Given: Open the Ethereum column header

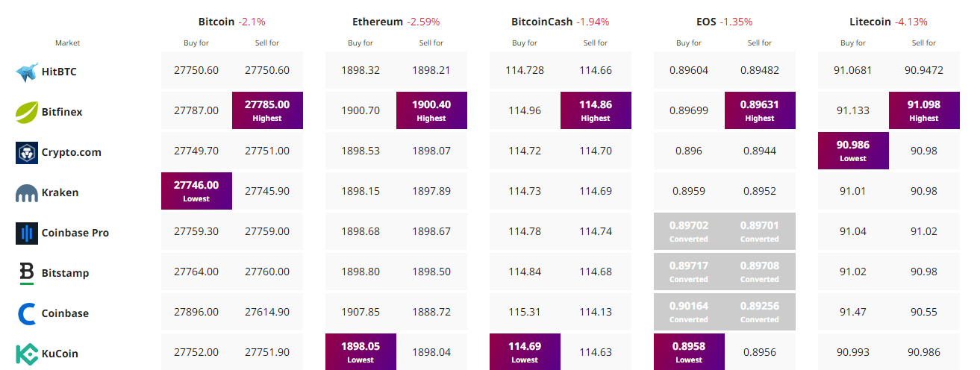Looking at the screenshot, I should tap(378, 22).
